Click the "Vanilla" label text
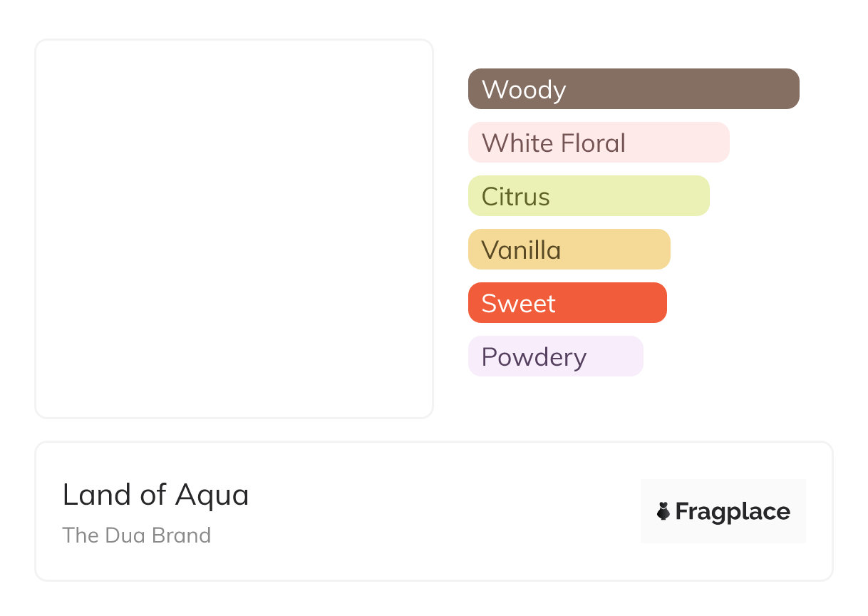Viewport: 868px width, 616px height. click(x=521, y=250)
